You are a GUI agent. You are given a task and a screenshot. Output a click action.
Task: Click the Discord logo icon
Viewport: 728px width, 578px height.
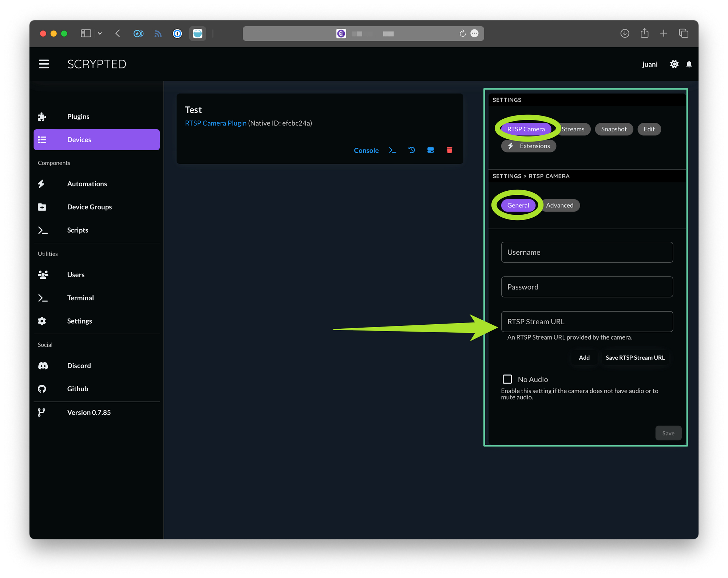tap(43, 366)
